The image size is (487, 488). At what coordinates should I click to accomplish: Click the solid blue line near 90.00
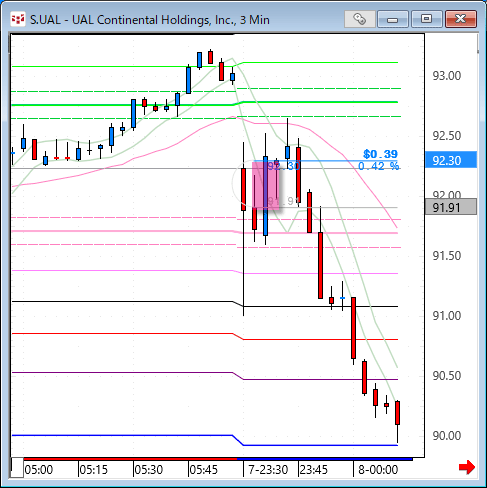[205, 440]
